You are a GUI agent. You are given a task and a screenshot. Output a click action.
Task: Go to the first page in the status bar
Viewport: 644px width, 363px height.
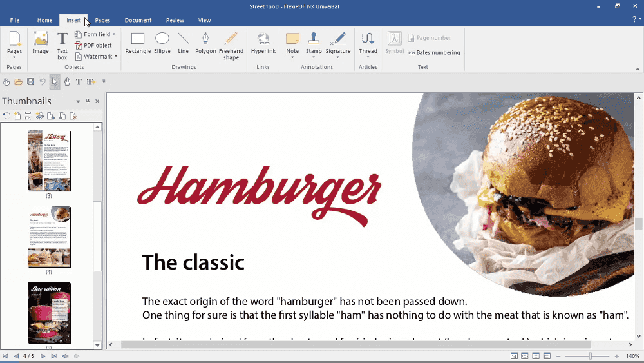5,356
